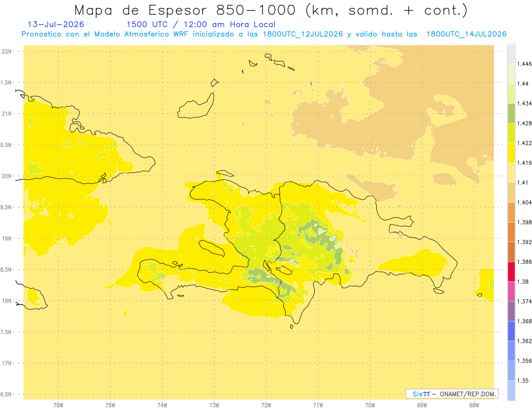Click the 6.5N latitude label
The width and height of the screenshot is (532, 411).
tap(7, 394)
